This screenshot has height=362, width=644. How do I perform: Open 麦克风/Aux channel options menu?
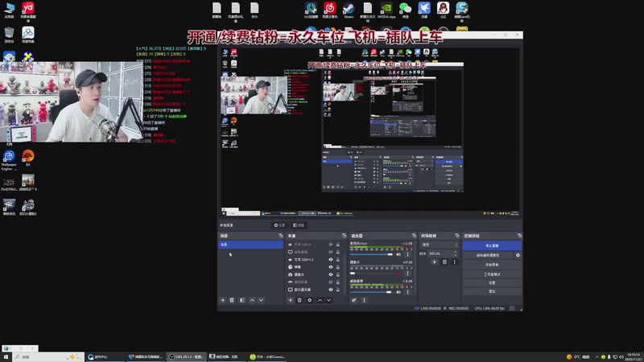[x=407, y=254]
